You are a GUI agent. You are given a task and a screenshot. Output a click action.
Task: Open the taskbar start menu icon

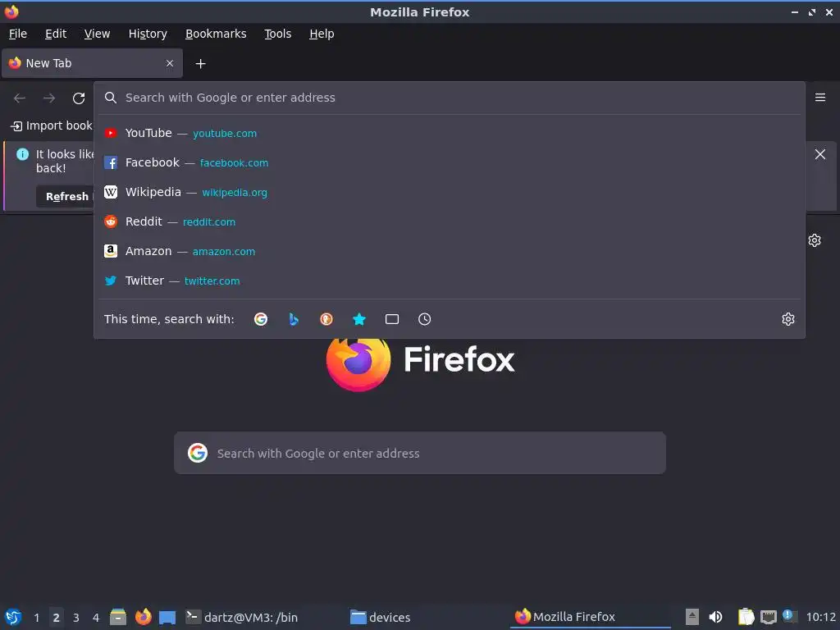pyautogui.click(x=13, y=617)
